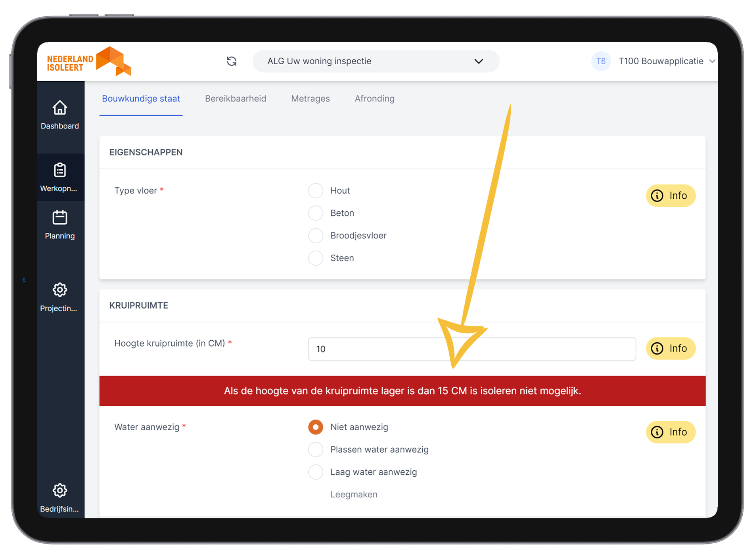Click the refresh sync icon

(232, 61)
